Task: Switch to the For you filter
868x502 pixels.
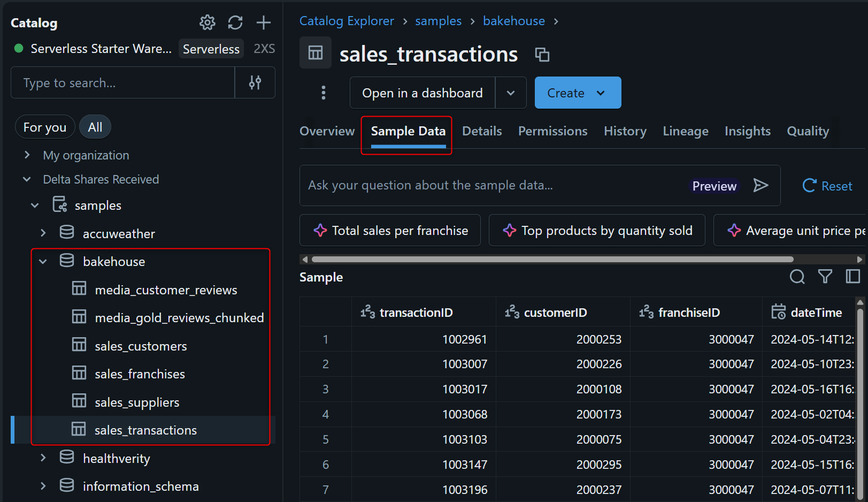Action: [45, 127]
